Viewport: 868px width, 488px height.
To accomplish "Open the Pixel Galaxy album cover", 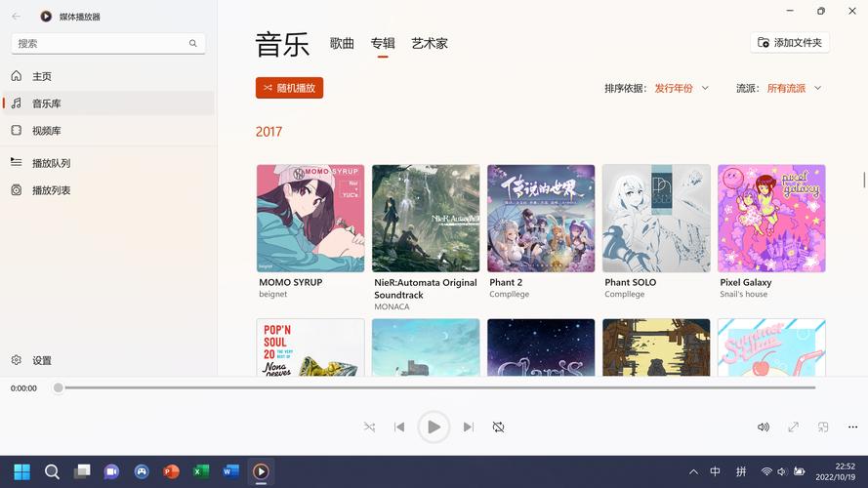I will point(771,218).
